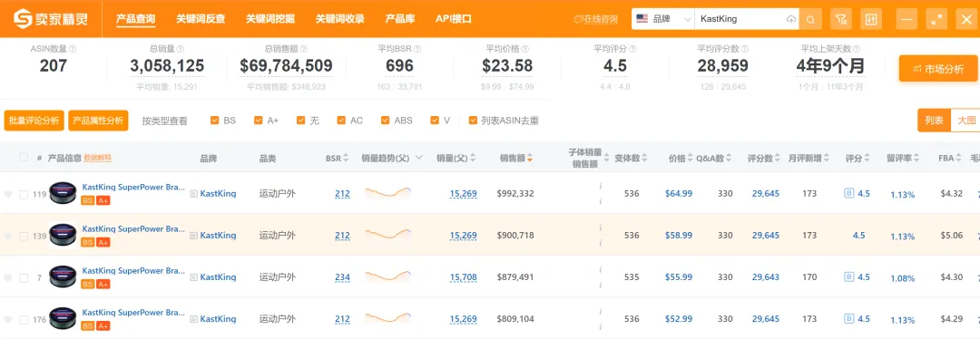Image resolution: width=980 pixels, height=339 pixels.
Task: Open the column settings sliders icon
Action: tap(870, 19)
